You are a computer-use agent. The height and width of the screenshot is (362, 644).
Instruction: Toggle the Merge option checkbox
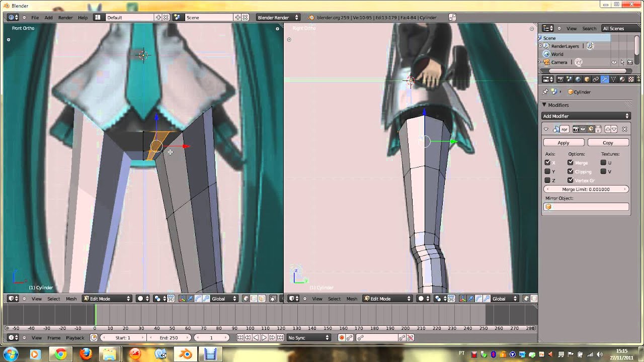coord(570,162)
